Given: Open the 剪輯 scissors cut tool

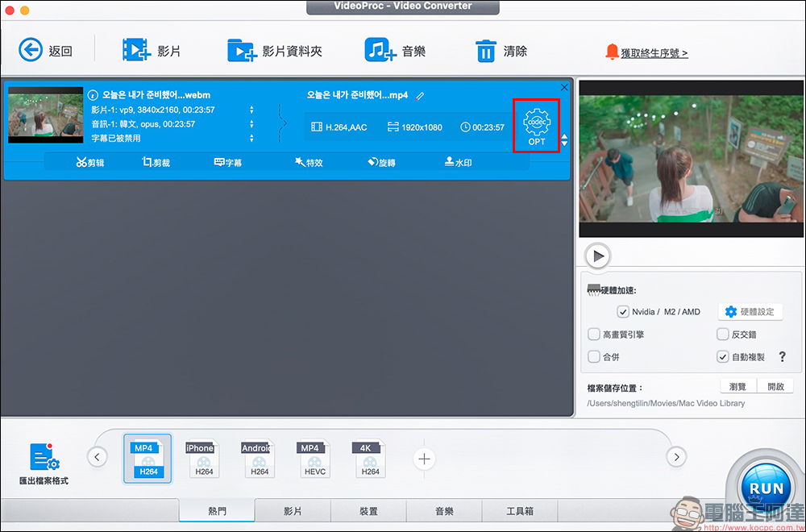Looking at the screenshot, I should click(81, 162).
